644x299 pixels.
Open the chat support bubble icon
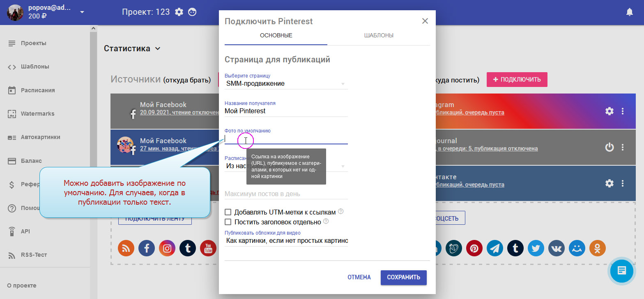[621, 271]
